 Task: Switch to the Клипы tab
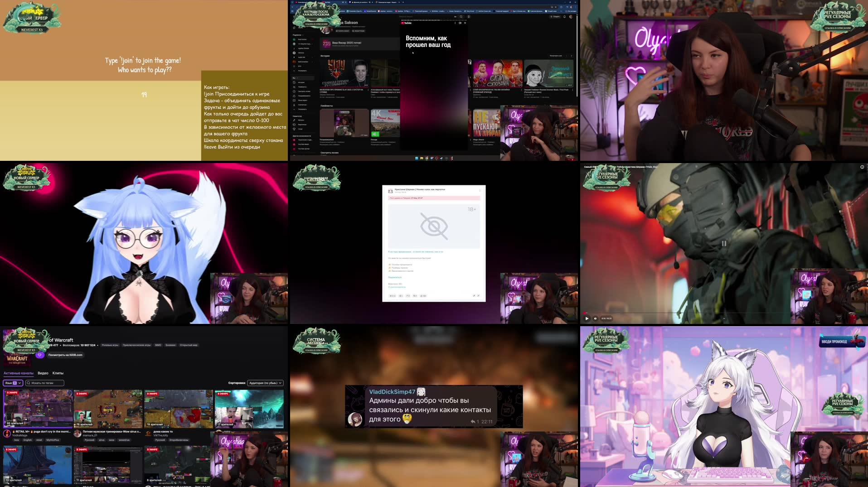pos(58,373)
